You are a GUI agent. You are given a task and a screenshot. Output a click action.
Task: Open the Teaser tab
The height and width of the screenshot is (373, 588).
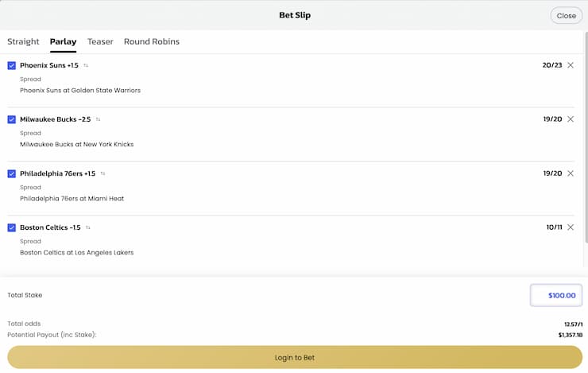100,41
